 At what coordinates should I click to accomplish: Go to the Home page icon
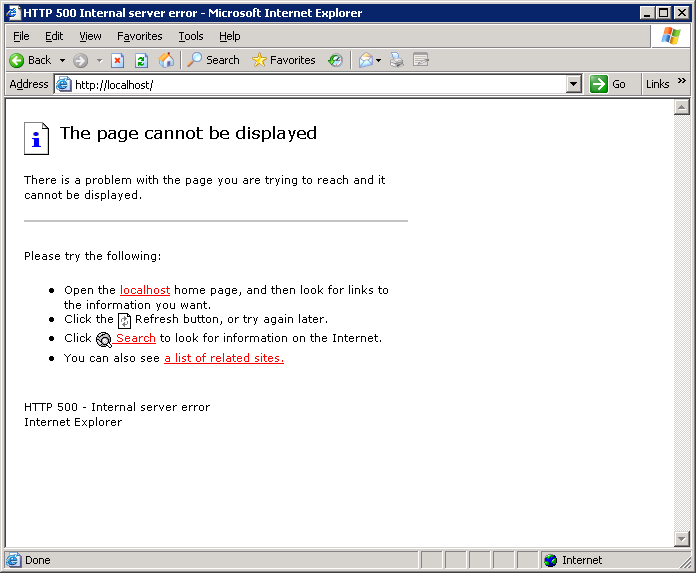pos(166,60)
